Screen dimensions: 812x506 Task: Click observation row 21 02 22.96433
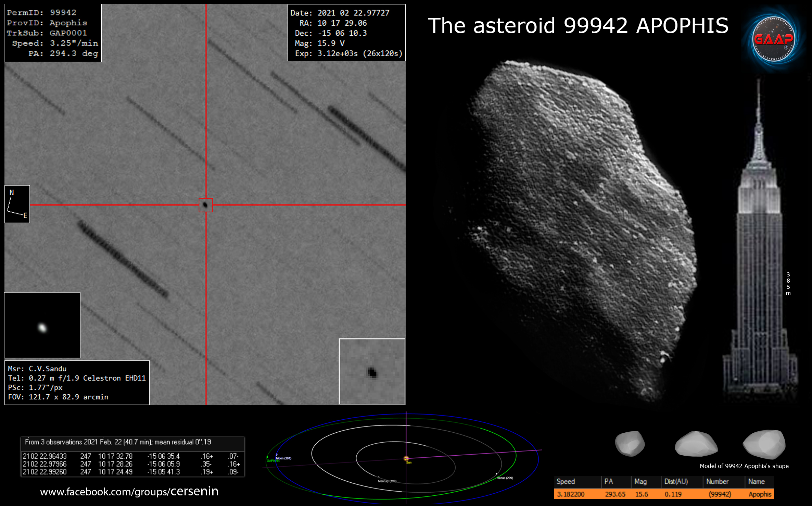(x=131, y=456)
